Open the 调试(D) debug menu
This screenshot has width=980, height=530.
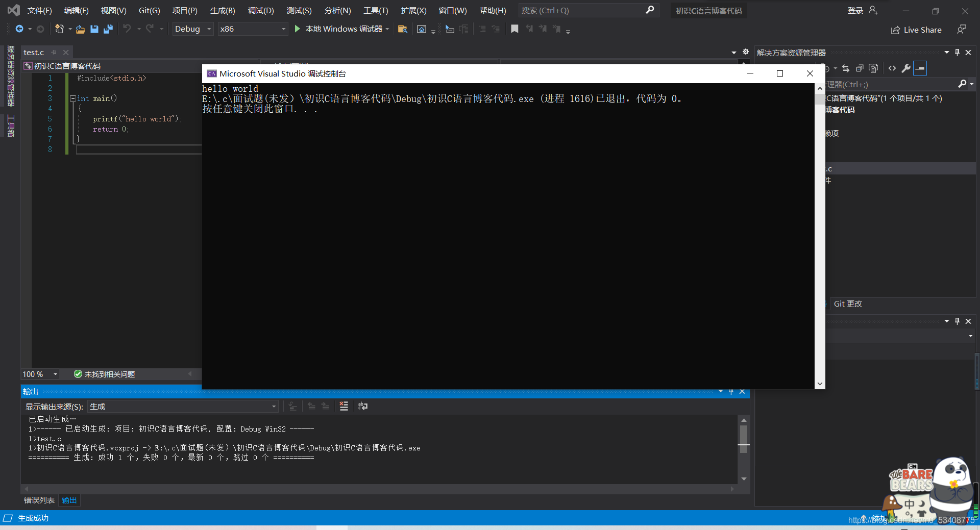pyautogui.click(x=261, y=10)
